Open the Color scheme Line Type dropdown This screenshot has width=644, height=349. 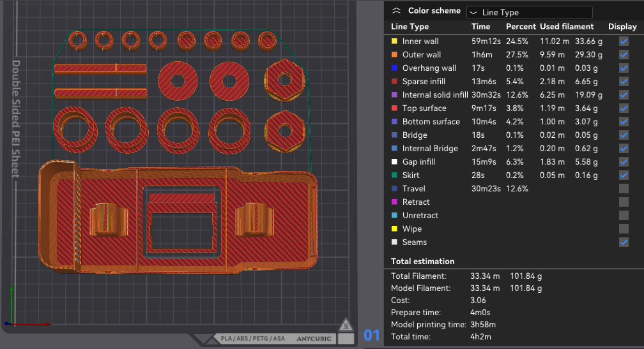click(x=529, y=12)
